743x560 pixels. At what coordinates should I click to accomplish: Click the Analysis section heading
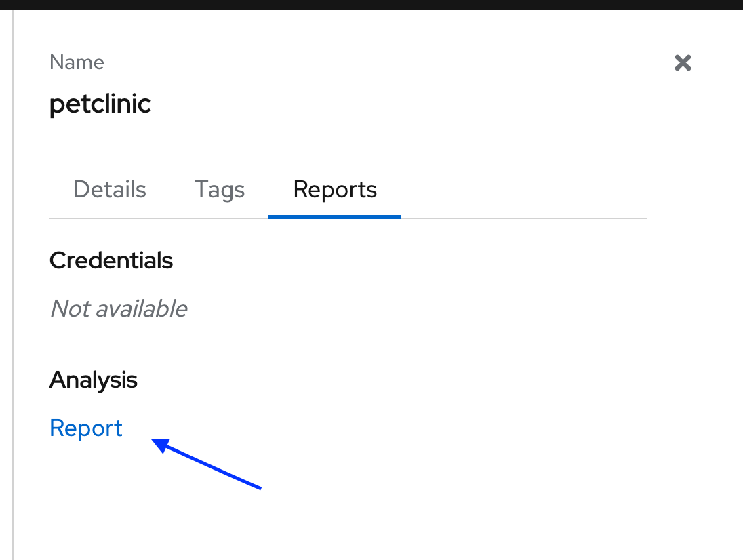pyautogui.click(x=94, y=380)
